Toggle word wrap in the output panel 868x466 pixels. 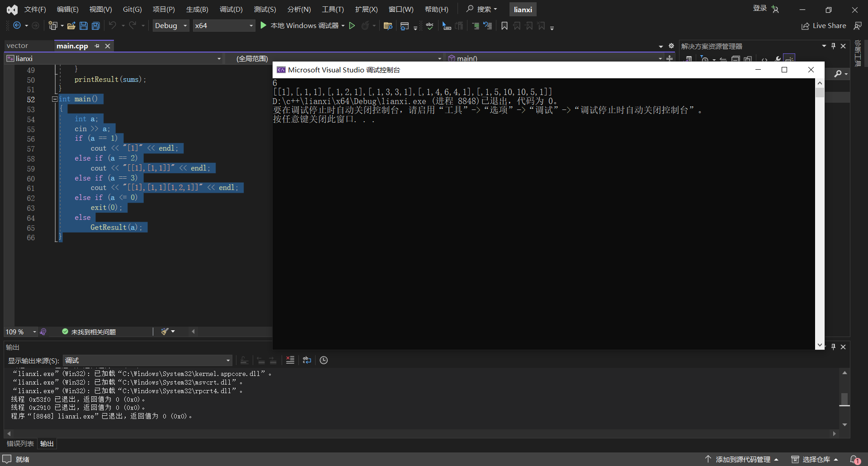pos(307,360)
